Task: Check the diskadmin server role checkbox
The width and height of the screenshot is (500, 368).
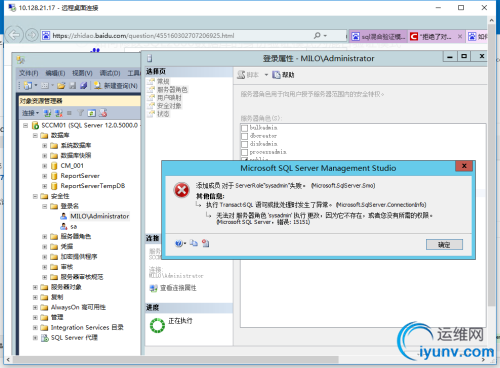Action: [245, 144]
